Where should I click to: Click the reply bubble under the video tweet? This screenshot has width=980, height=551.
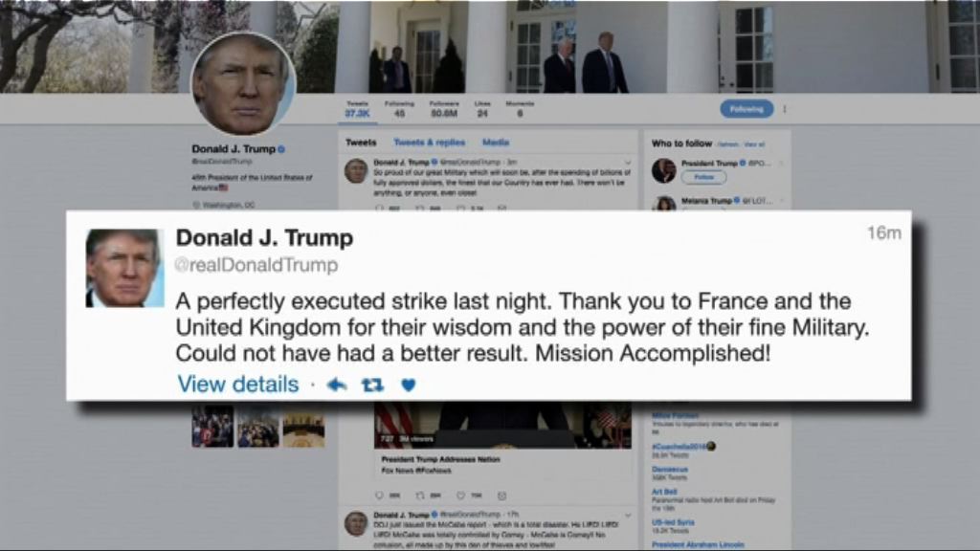point(379,496)
